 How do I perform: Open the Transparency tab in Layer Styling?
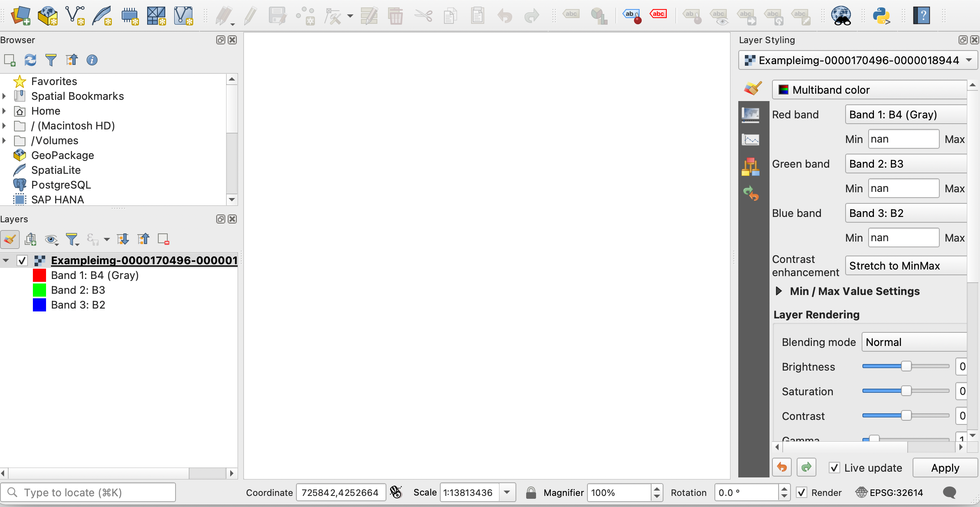[x=751, y=115]
